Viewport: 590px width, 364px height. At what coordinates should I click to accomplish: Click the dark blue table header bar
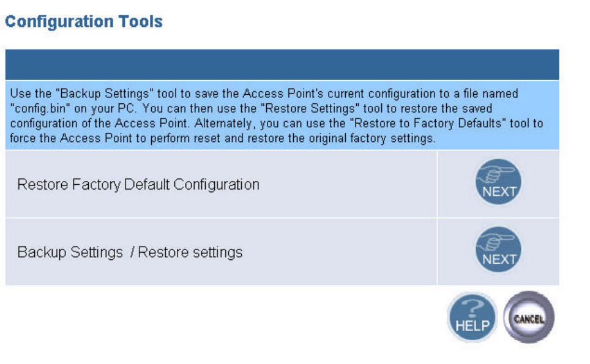pos(282,64)
